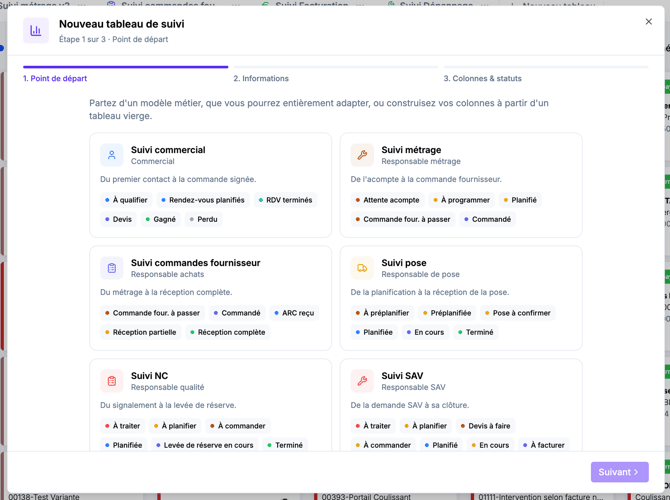Click the À planifier chip in Suivi NC
The width and height of the screenshot is (670, 500).
point(175,426)
